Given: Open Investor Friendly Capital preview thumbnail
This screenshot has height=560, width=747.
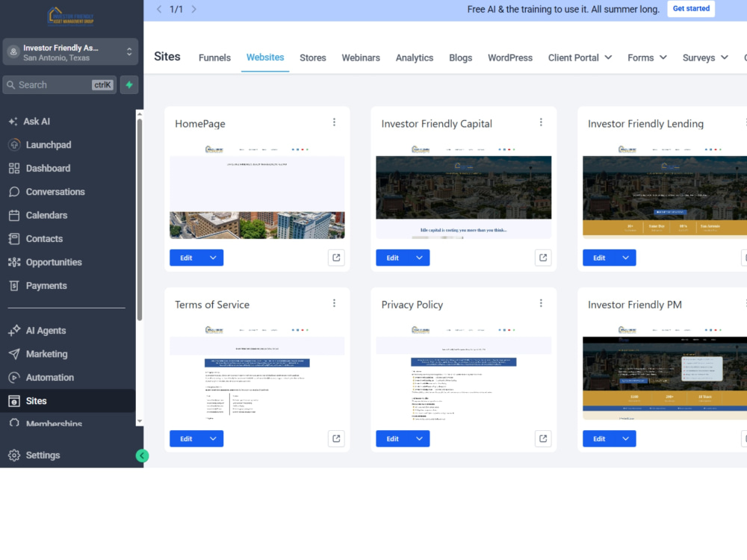Looking at the screenshot, I should pos(464,190).
